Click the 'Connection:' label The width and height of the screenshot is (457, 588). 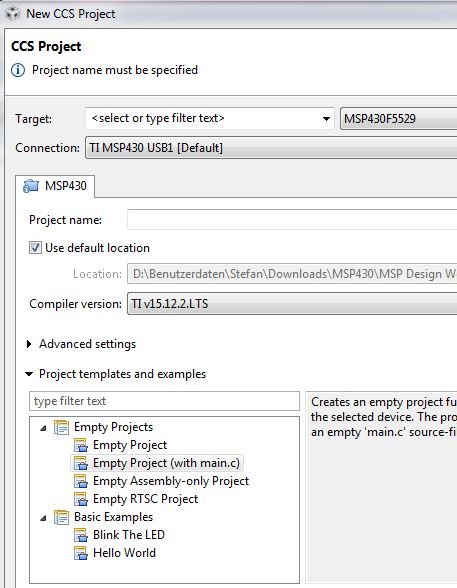[x=47, y=148]
